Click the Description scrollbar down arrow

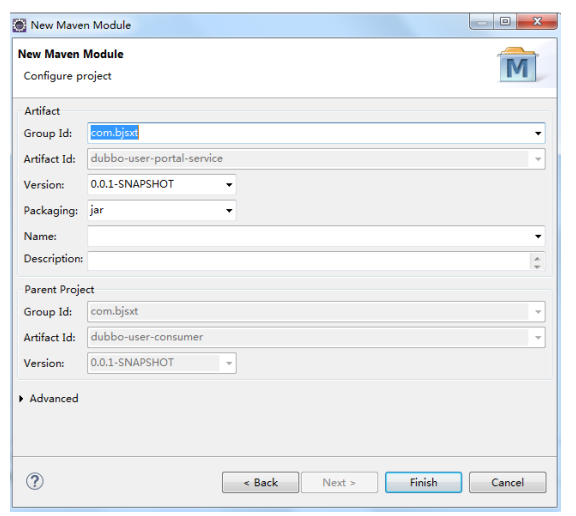tap(537, 267)
